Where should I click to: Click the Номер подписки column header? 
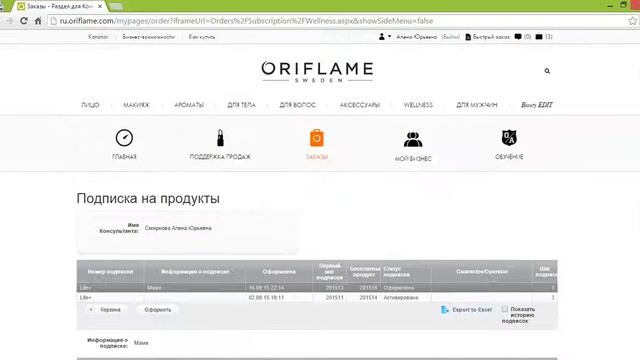click(x=110, y=271)
